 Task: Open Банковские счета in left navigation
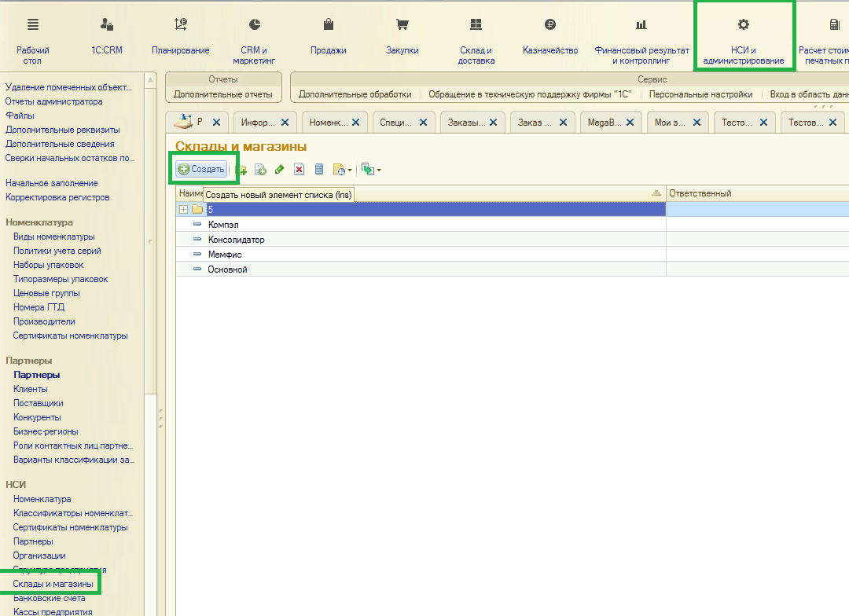(x=49, y=598)
